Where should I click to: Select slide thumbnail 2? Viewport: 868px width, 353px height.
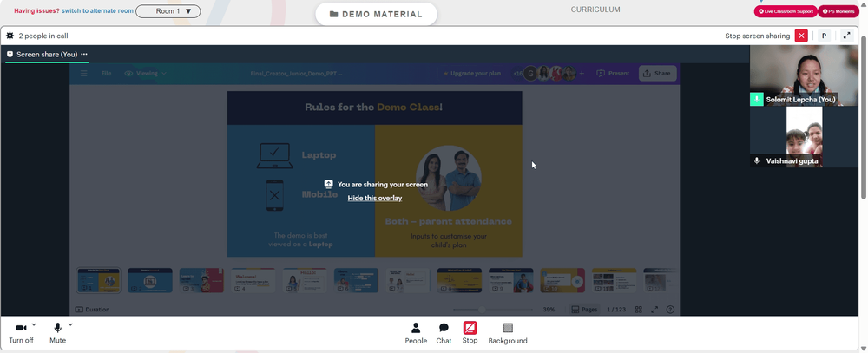pos(150,280)
